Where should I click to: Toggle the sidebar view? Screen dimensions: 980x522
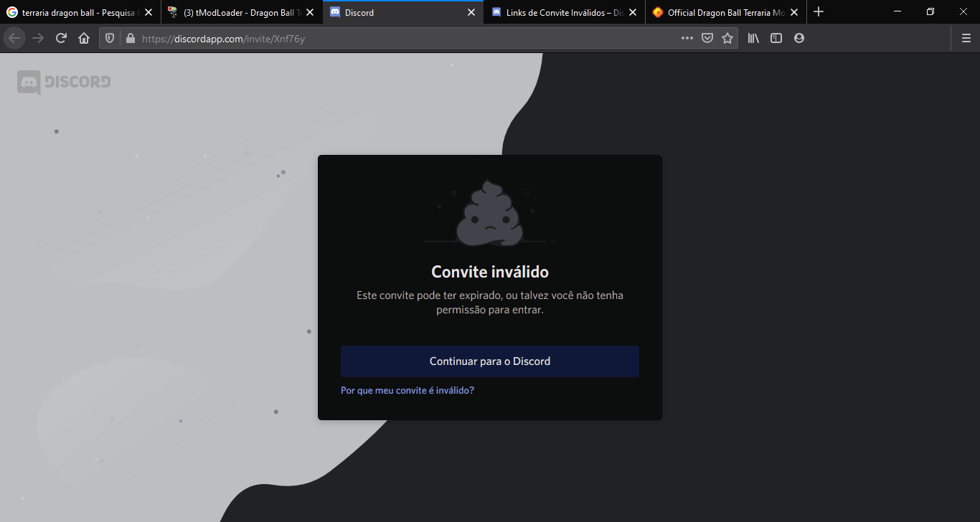coord(776,38)
